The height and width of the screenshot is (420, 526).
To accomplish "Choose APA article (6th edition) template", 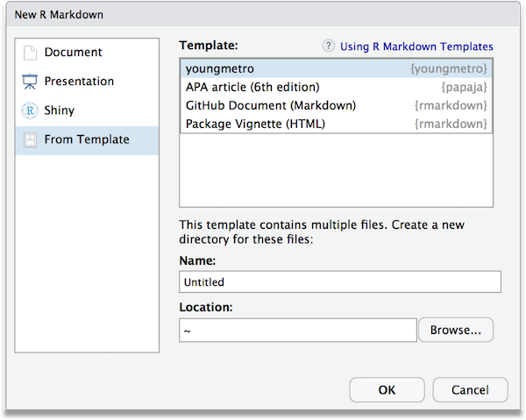I will coord(252,87).
